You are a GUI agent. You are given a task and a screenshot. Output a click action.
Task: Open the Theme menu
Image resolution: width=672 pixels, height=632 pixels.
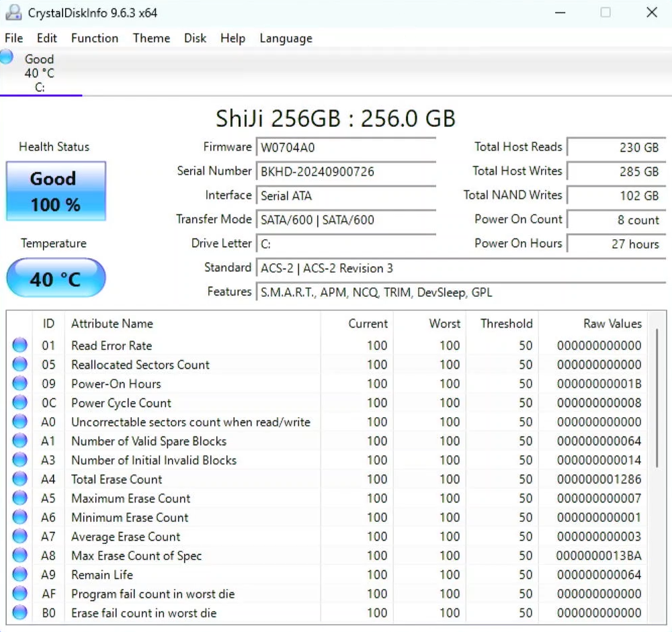pyautogui.click(x=151, y=38)
